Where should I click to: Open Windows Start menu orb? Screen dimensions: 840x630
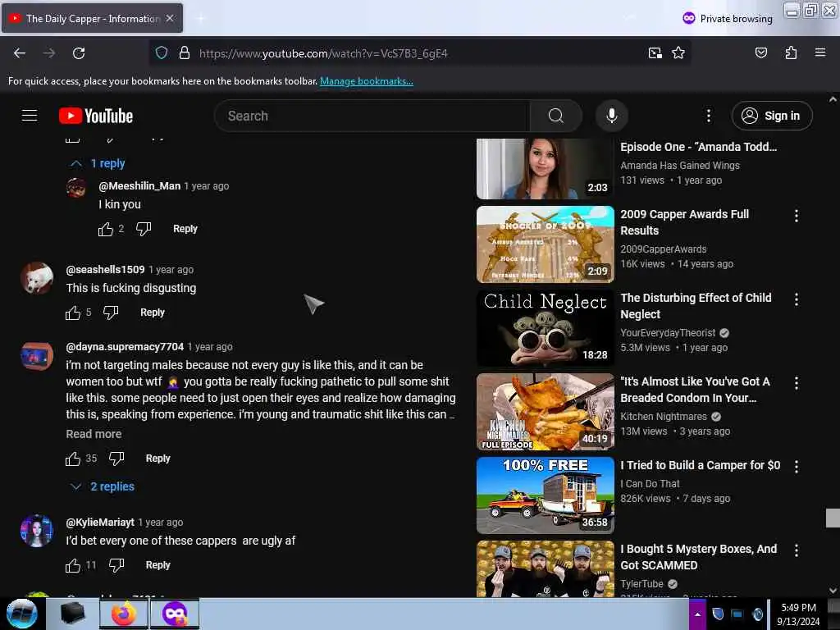(x=21, y=614)
